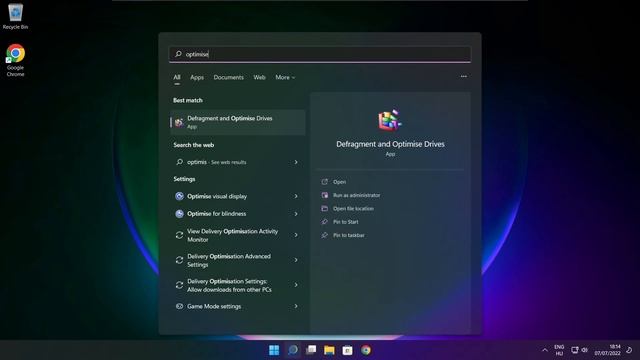Screen dimensions: 640x360
Task: Select 'optimis - See web results'
Action: click(238, 162)
